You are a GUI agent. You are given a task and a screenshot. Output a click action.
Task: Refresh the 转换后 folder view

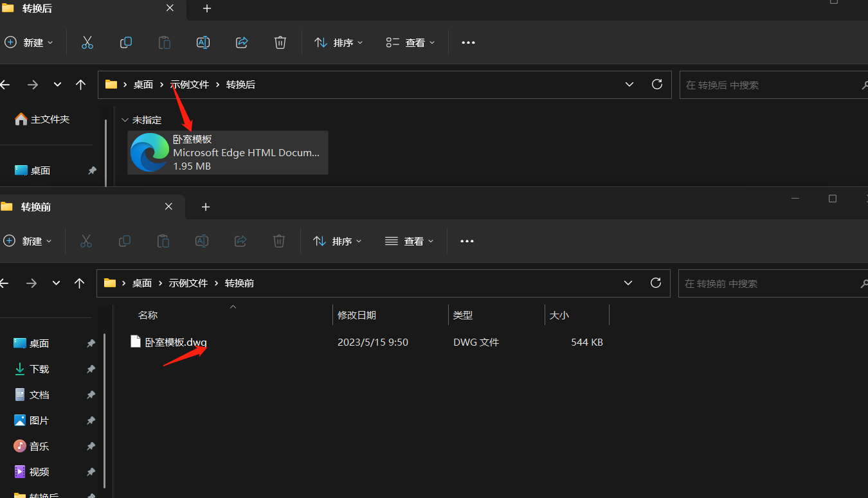657,84
